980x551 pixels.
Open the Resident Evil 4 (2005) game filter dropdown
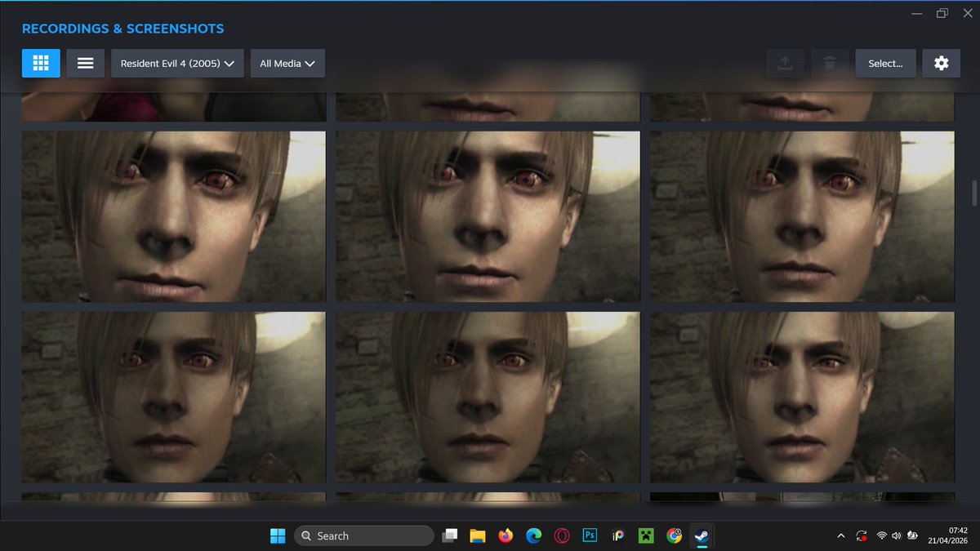pos(177,63)
